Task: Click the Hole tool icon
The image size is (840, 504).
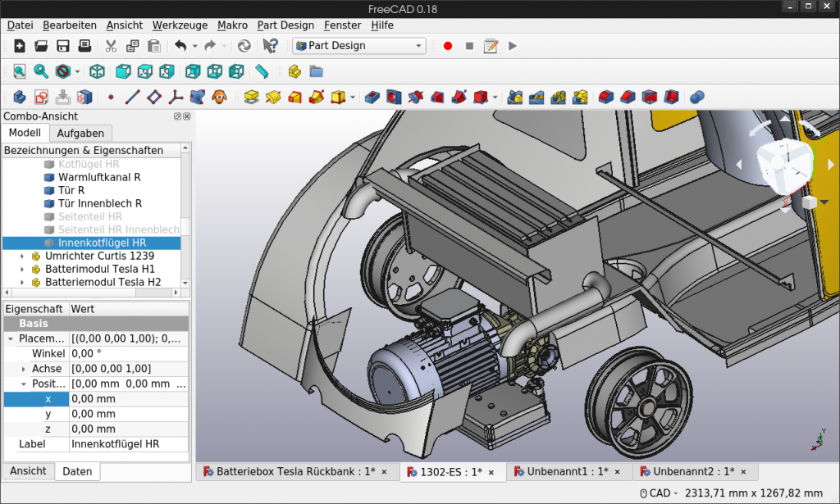Action: 394,97
